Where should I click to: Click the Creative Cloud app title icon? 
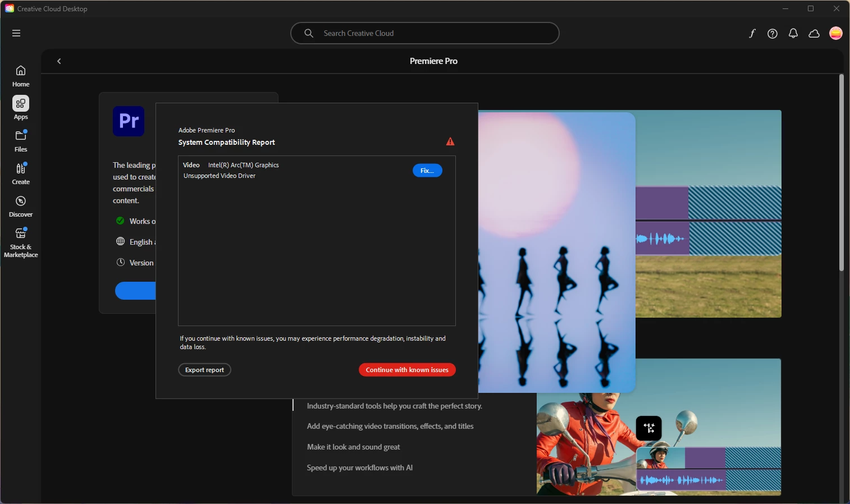10,8
